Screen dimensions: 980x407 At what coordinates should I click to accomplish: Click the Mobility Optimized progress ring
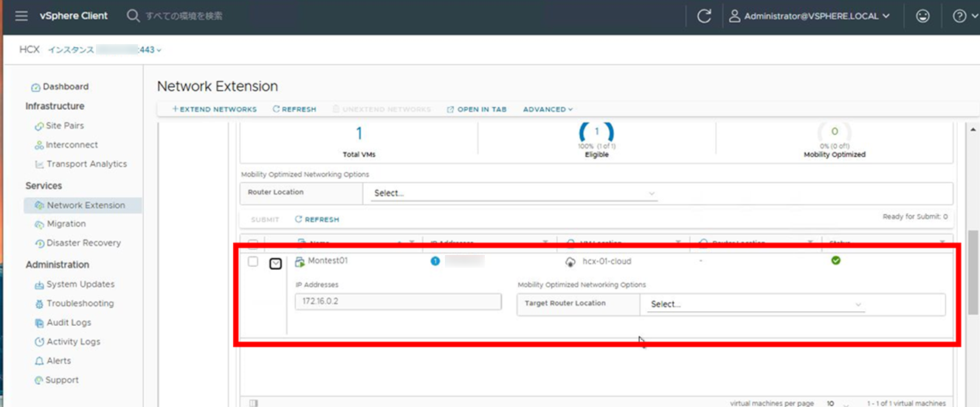pos(835,132)
